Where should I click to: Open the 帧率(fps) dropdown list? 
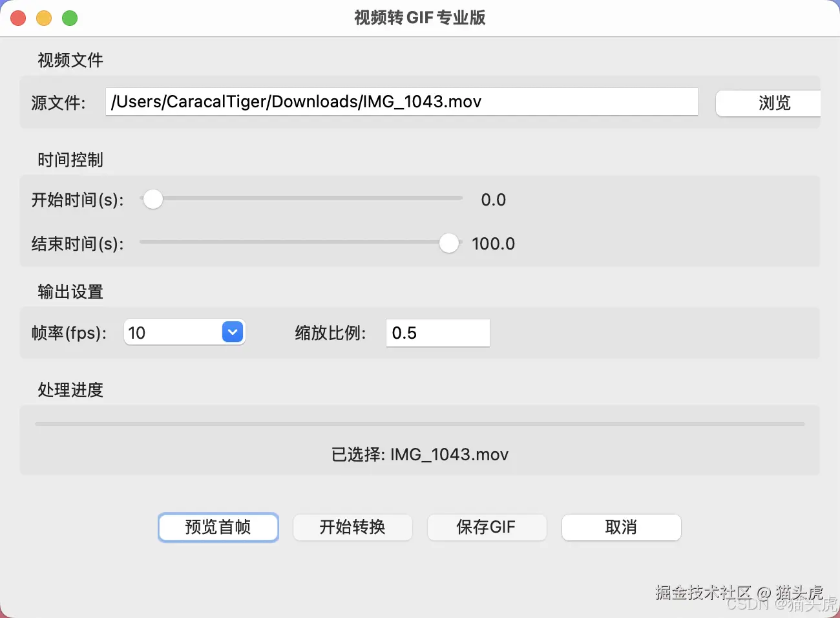(184, 332)
